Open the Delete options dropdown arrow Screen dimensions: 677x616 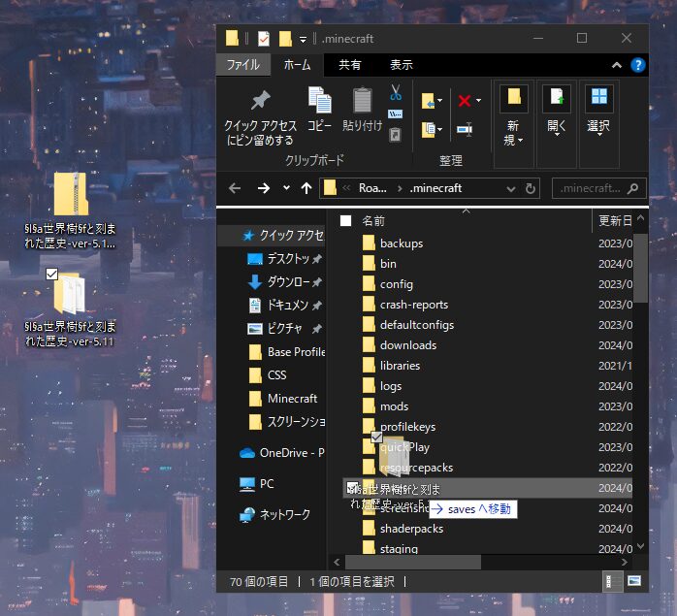coord(478,101)
